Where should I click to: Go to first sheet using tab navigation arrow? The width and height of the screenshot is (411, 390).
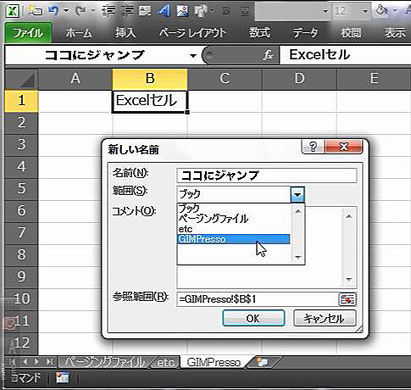(x=13, y=362)
